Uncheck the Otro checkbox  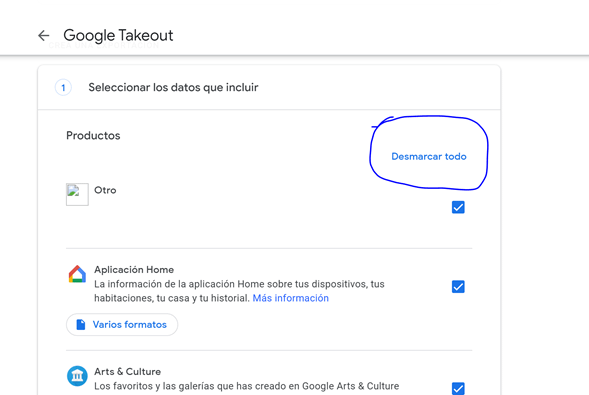click(458, 207)
